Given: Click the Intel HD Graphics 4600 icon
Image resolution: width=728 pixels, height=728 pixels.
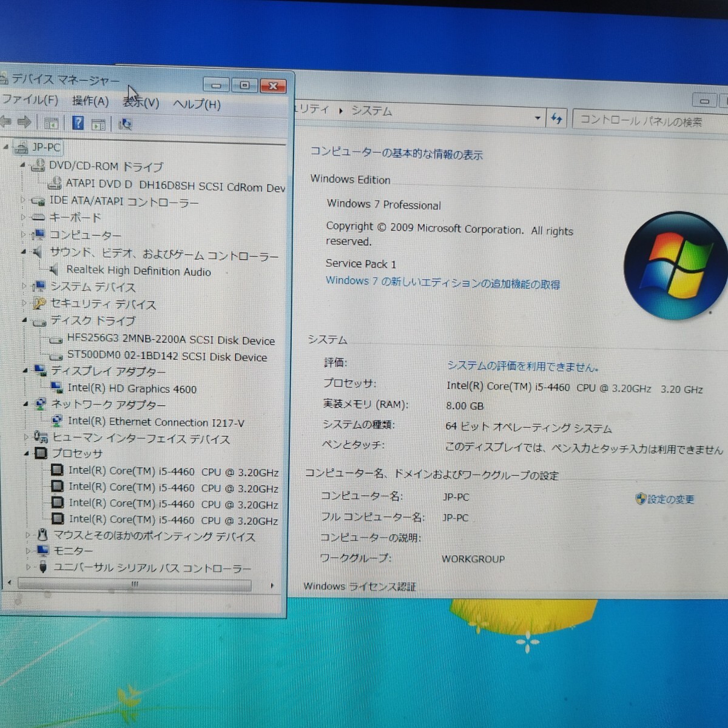Looking at the screenshot, I should [x=56, y=387].
